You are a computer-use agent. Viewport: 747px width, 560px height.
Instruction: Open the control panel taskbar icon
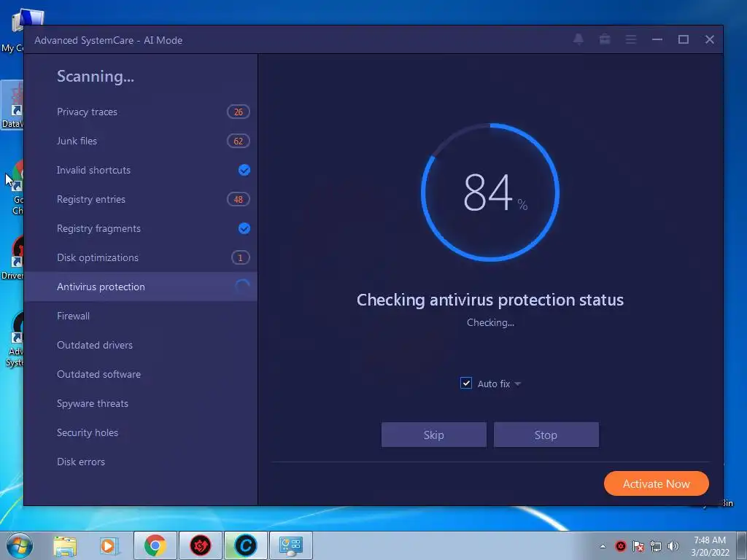click(x=290, y=545)
